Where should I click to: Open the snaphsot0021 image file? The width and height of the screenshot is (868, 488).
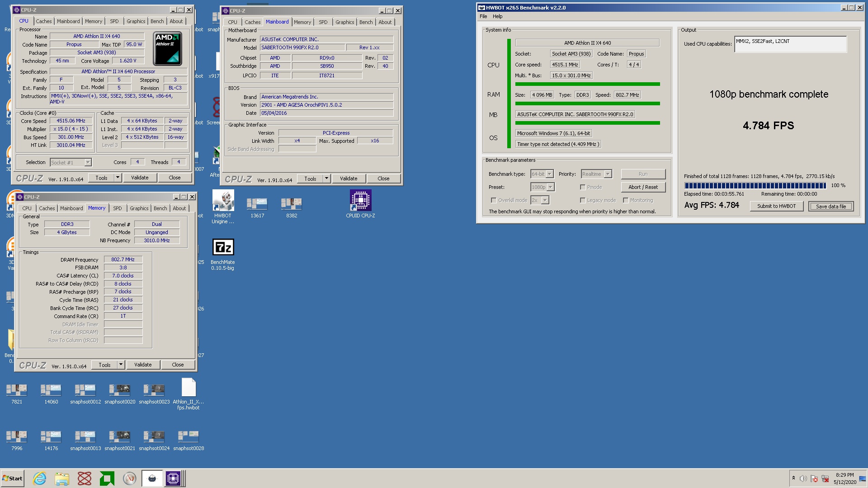point(120,441)
